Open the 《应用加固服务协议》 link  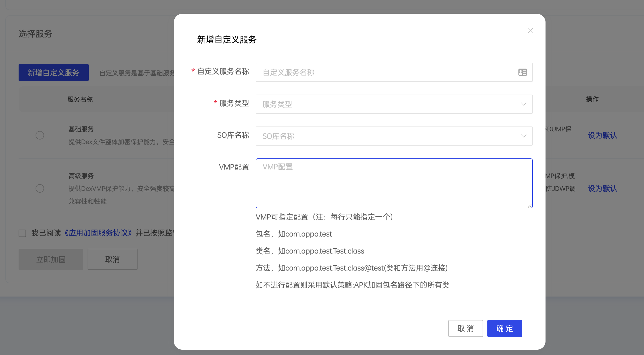click(98, 233)
